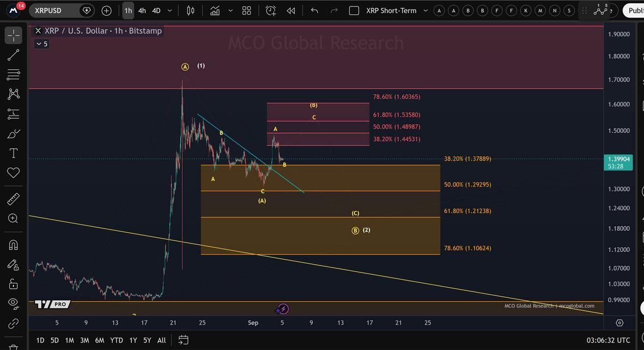
Task: Set the chart range to 3M
Action: click(85, 340)
